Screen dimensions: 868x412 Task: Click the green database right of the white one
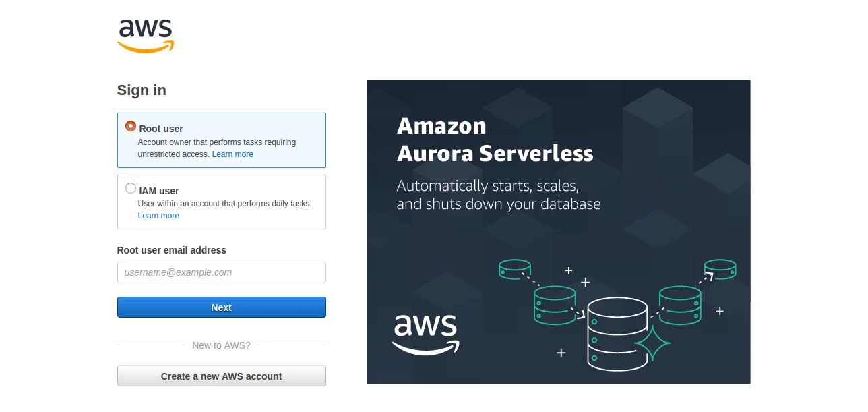pyautogui.click(x=680, y=303)
